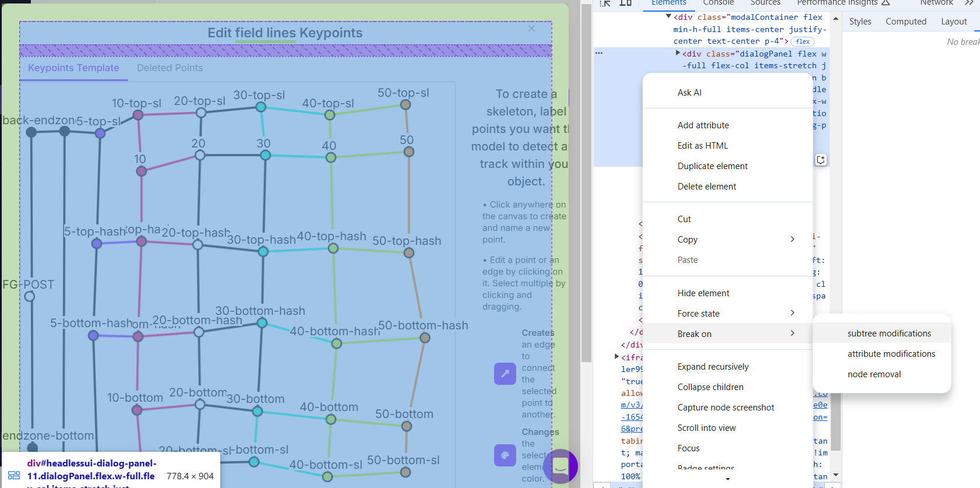Viewport: 980px width, 488px height.
Task: Click the create edge arrow icon
Action: pos(505,374)
